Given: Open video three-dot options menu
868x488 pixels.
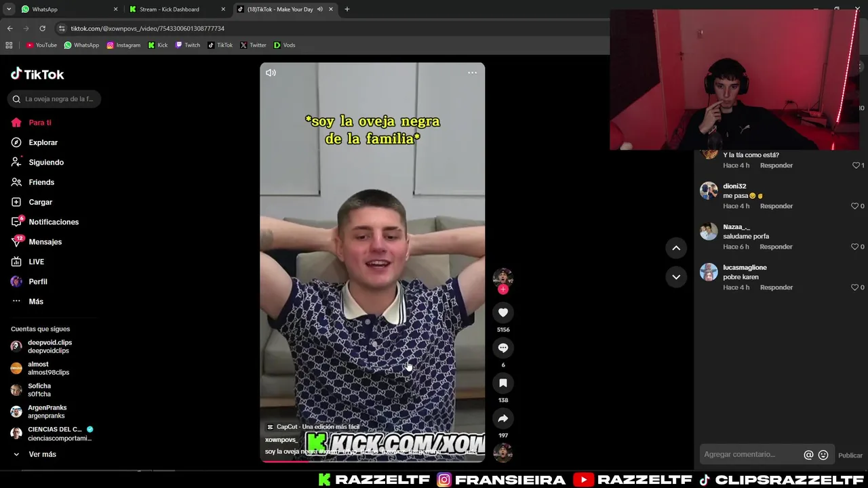Looking at the screenshot, I should (472, 73).
